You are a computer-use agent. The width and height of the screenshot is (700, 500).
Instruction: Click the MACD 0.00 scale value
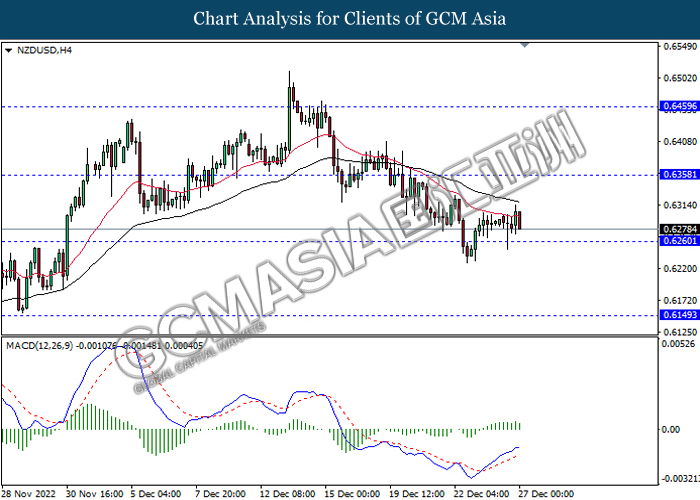pyautogui.click(x=671, y=429)
